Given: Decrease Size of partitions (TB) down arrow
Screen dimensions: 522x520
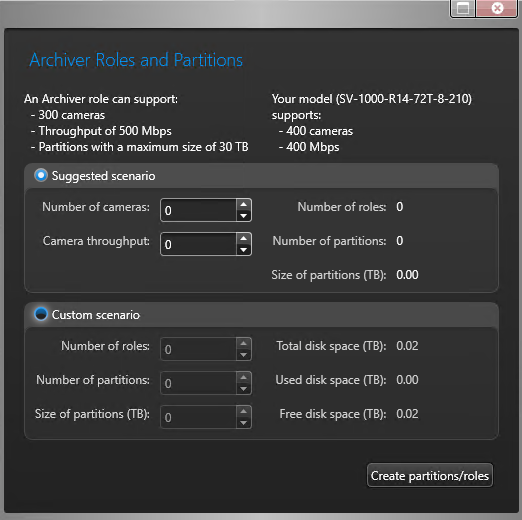Looking at the screenshot, I should coord(244,423).
